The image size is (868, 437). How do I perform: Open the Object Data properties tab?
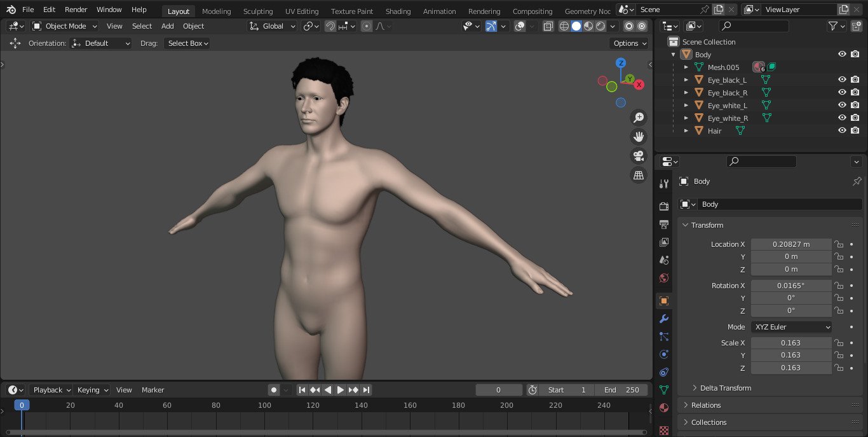[664, 390]
